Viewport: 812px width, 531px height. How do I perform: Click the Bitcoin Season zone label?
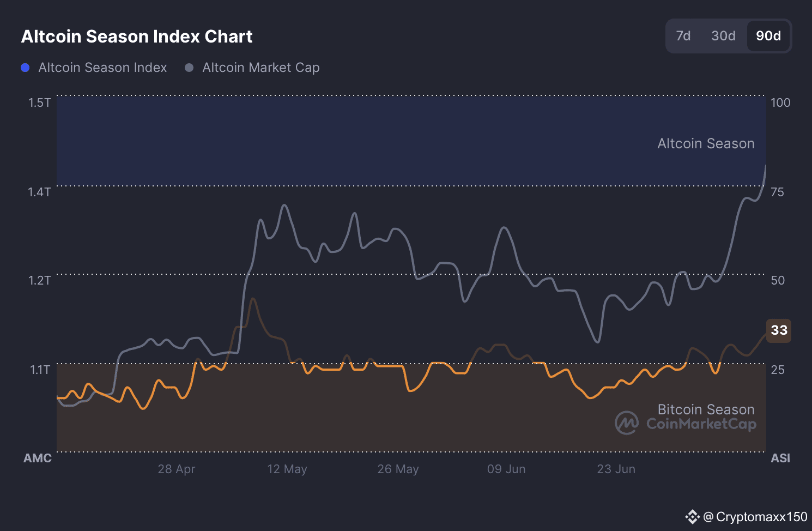706,409
